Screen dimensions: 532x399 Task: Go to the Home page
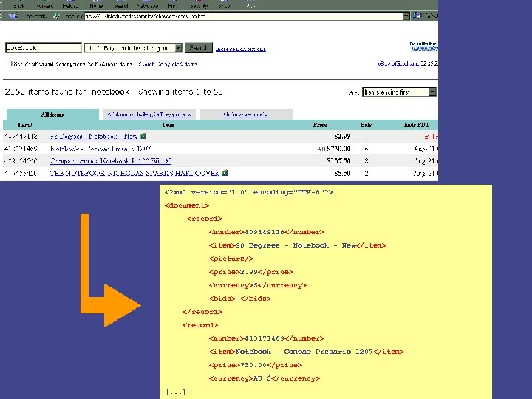click(96, 4)
